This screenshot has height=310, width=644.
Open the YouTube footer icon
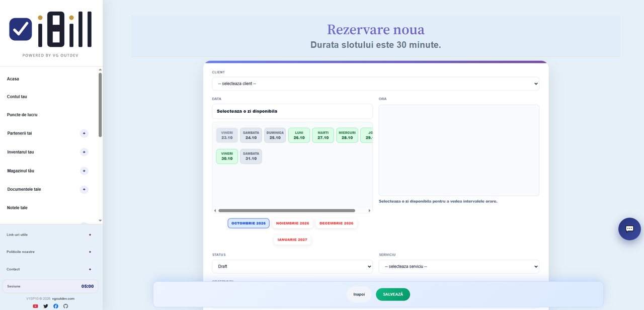click(x=35, y=306)
